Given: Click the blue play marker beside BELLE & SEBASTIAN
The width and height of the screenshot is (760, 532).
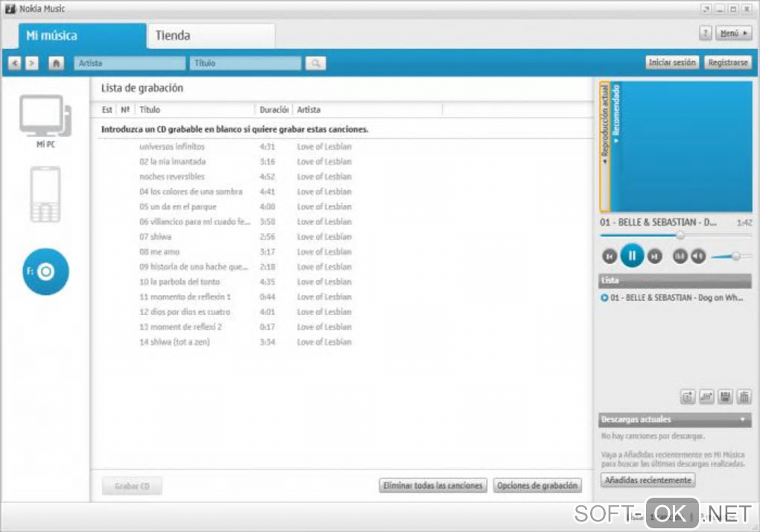Looking at the screenshot, I should (x=604, y=297).
